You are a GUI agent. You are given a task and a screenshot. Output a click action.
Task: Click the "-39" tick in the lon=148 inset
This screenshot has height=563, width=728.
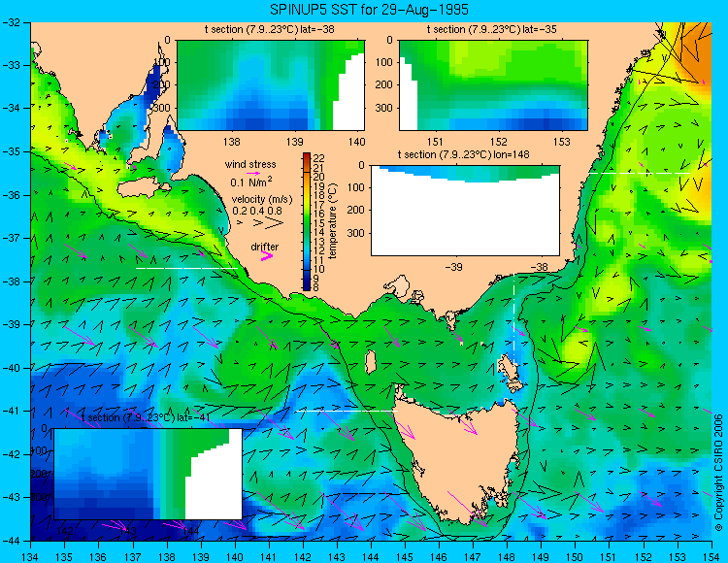453,267
